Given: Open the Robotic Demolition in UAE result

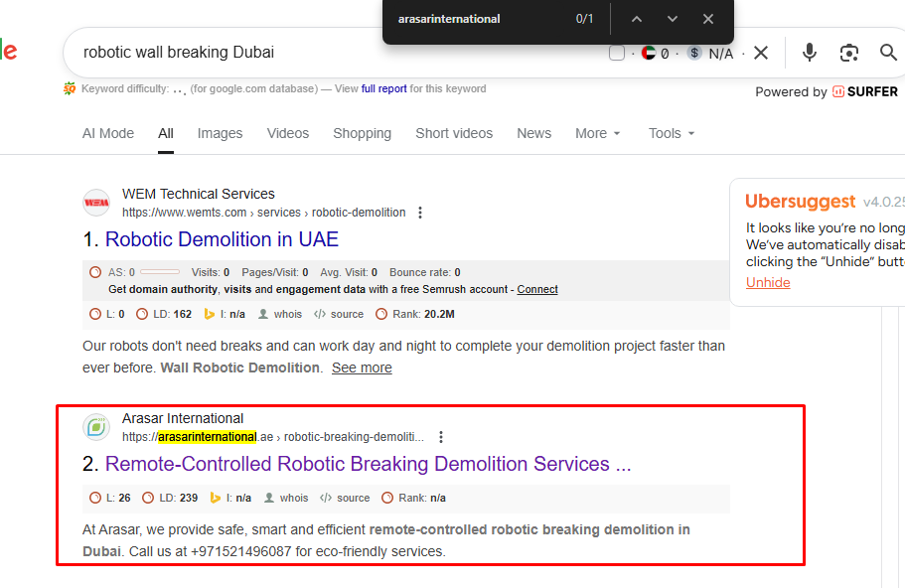Looking at the screenshot, I should pos(222,239).
